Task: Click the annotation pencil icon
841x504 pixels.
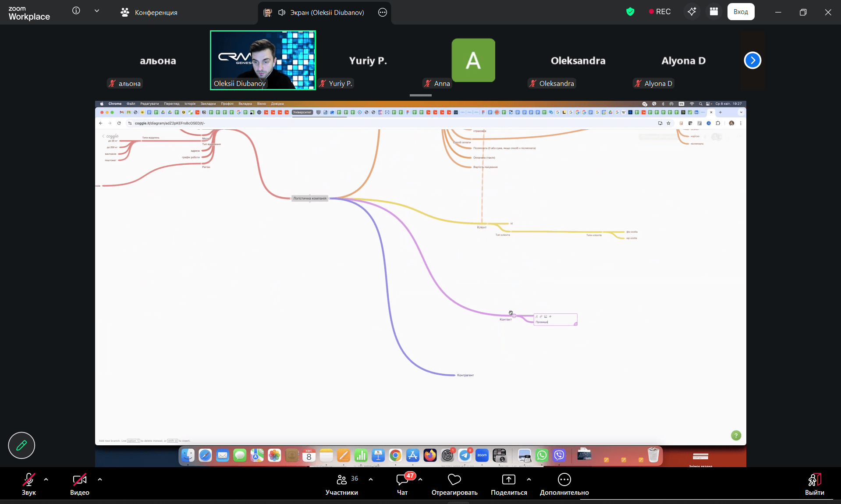Action: click(21, 445)
